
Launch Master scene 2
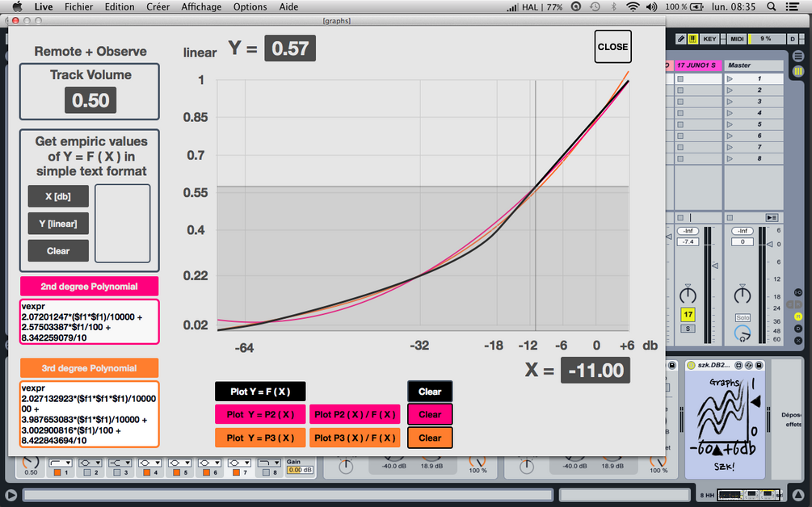click(730, 90)
